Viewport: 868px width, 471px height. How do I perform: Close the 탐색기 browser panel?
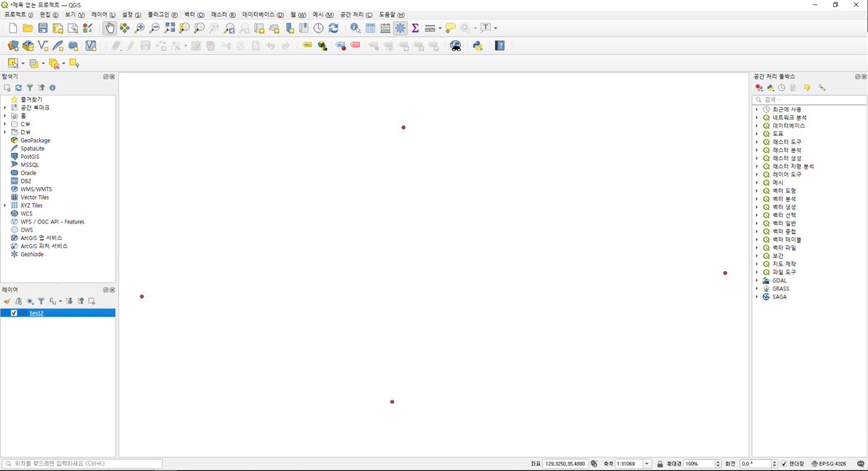click(112, 77)
